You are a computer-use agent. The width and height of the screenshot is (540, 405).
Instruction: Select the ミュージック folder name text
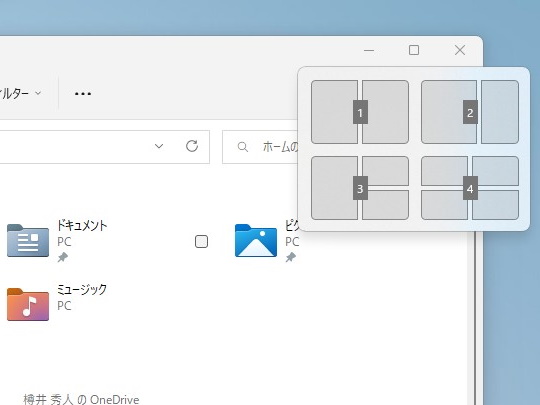[x=82, y=290]
